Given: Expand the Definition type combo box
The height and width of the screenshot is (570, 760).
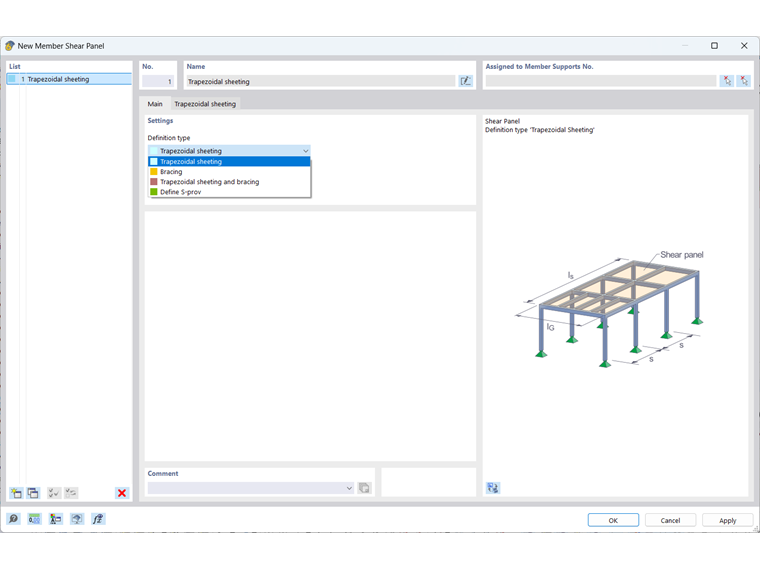Looking at the screenshot, I should pyautogui.click(x=229, y=151).
